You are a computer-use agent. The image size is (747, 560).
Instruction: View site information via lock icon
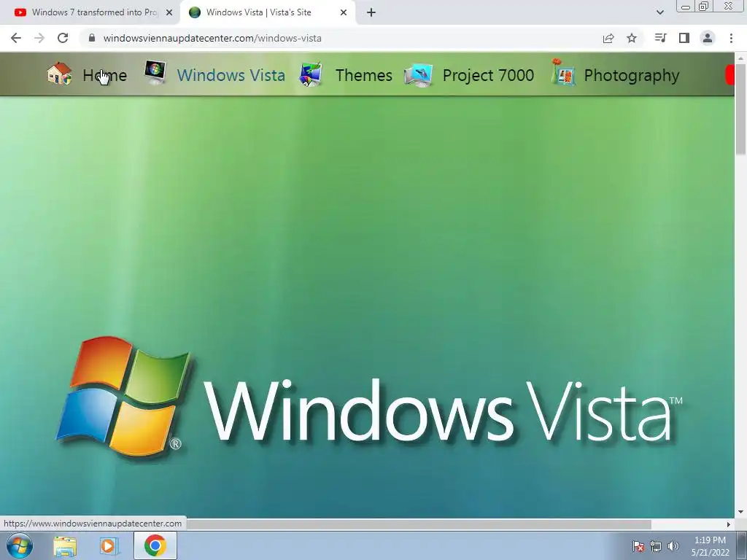[x=92, y=38]
